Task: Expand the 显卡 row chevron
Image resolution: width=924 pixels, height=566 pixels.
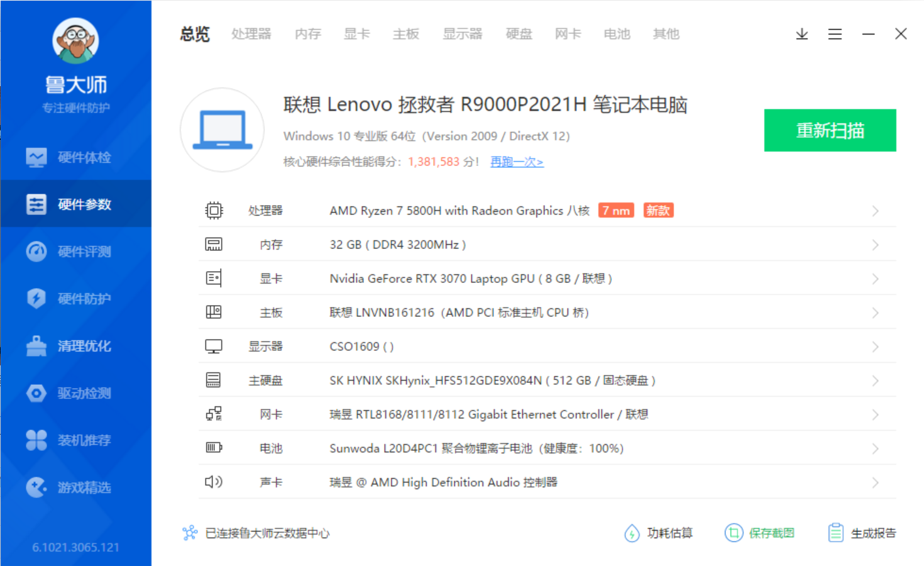Action: (875, 279)
